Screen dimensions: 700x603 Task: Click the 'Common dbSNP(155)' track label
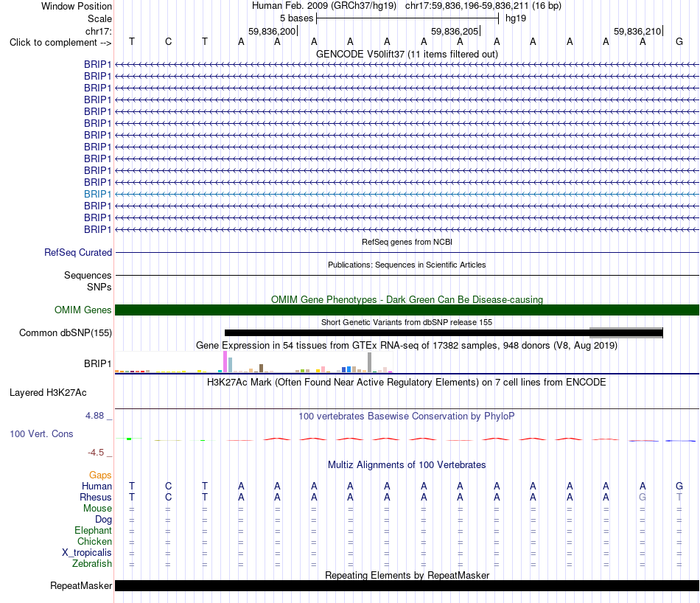pos(65,332)
